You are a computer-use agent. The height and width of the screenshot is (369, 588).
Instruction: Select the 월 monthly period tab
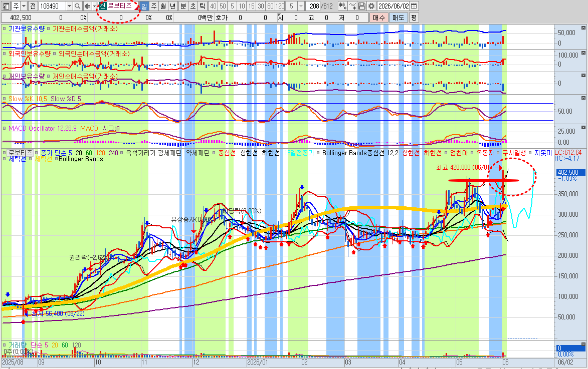point(163,6)
